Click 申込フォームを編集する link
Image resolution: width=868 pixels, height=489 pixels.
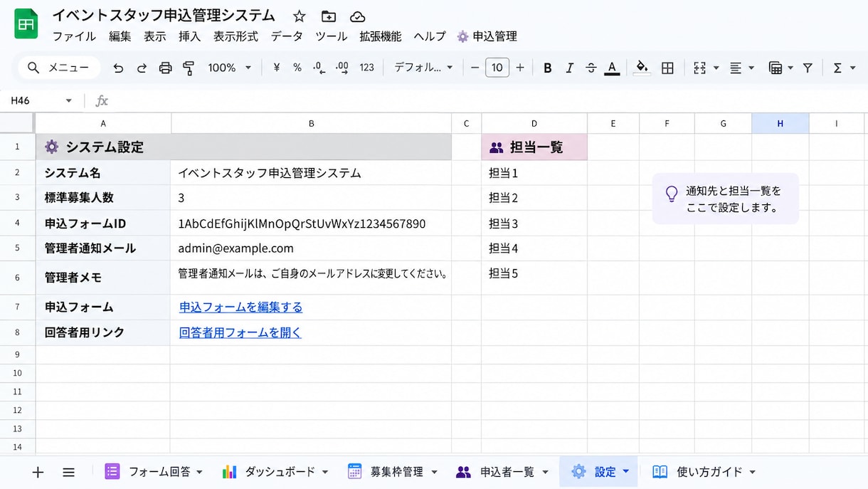(x=240, y=307)
